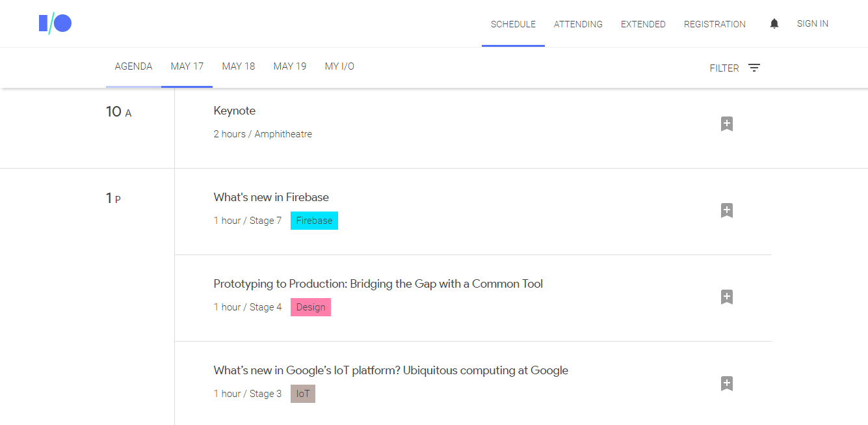Open the Keynote session title
The width and height of the screenshot is (868, 425).
(x=235, y=111)
